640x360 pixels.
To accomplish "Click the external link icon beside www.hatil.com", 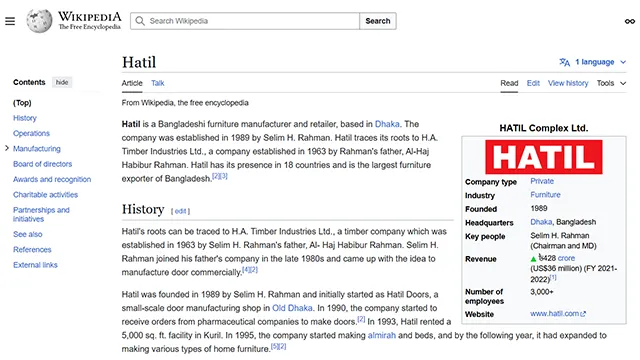I will click(x=583, y=314).
